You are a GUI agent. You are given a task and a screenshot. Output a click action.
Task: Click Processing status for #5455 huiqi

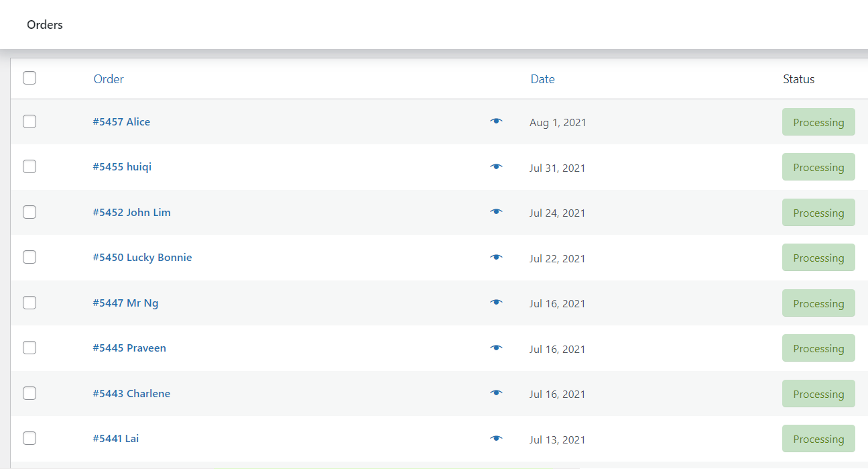(x=818, y=167)
